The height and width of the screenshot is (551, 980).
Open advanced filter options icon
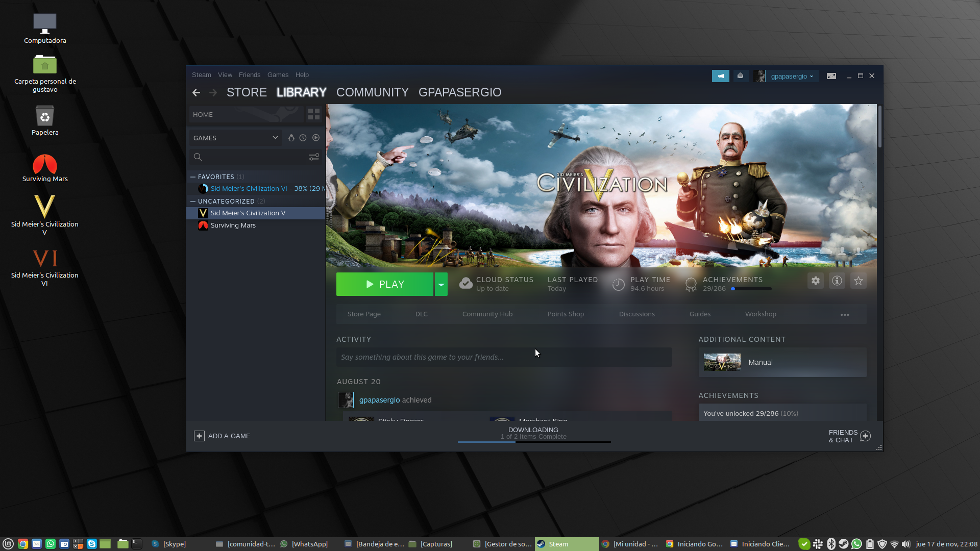click(x=314, y=157)
